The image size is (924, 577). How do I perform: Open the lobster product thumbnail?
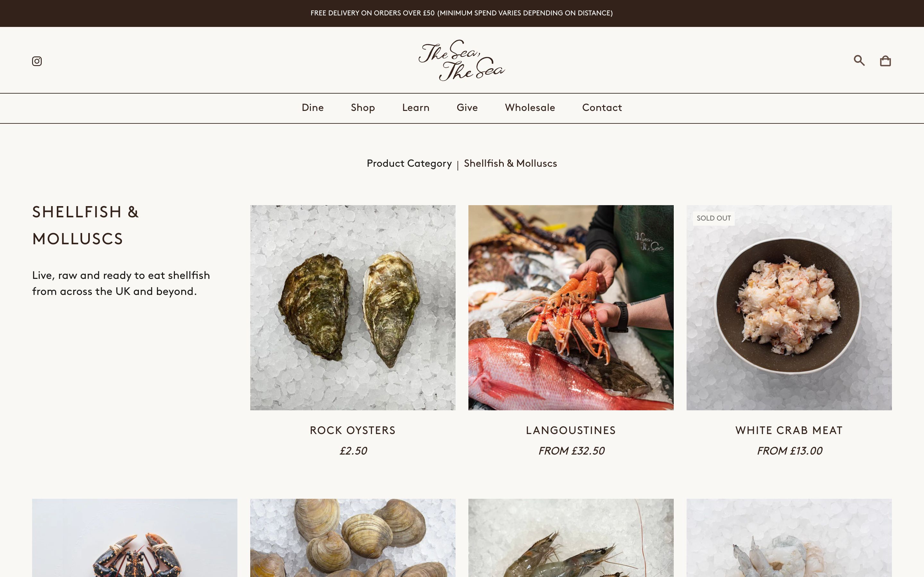point(135,538)
